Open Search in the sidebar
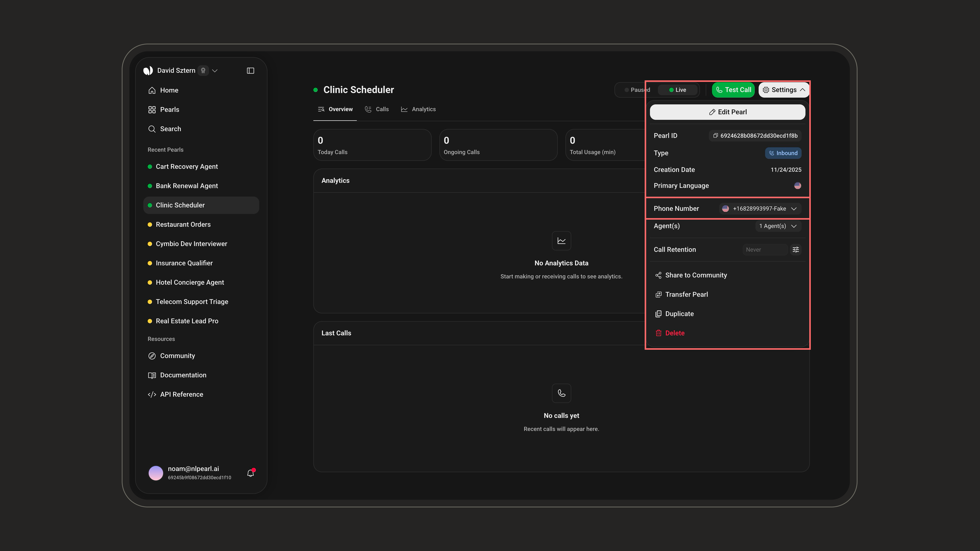This screenshot has width=980, height=551. pos(201,129)
